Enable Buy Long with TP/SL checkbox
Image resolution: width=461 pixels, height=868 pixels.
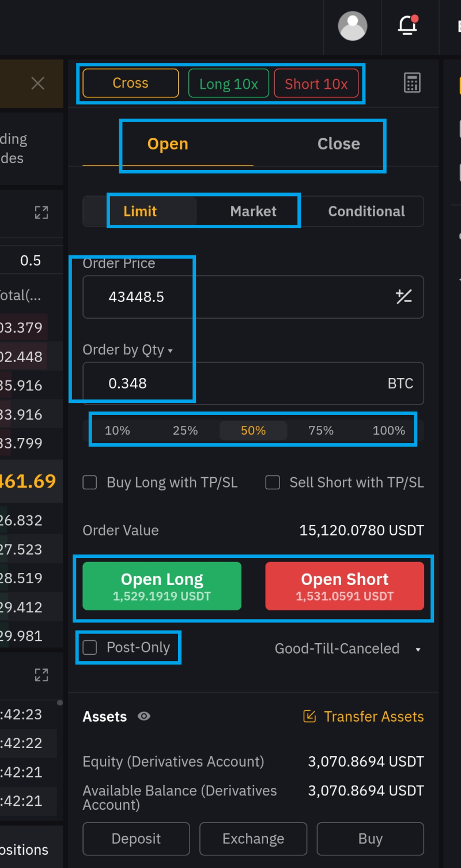(x=90, y=482)
